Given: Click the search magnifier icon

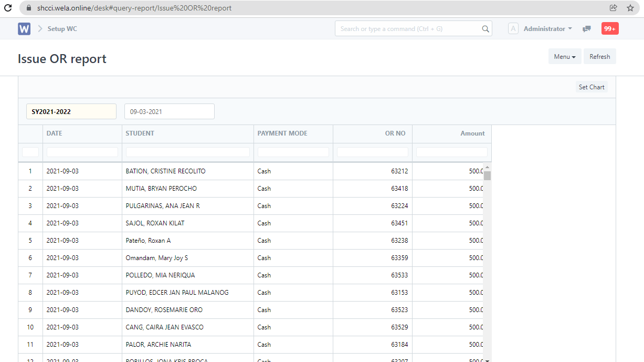Looking at the screenshot, I should tap(485, 29).
